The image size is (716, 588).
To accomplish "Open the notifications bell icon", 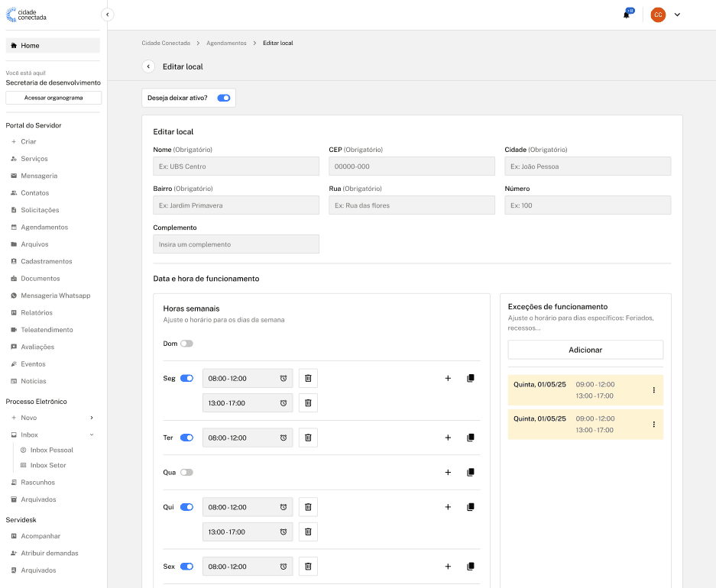I will [x=627, y=15].
